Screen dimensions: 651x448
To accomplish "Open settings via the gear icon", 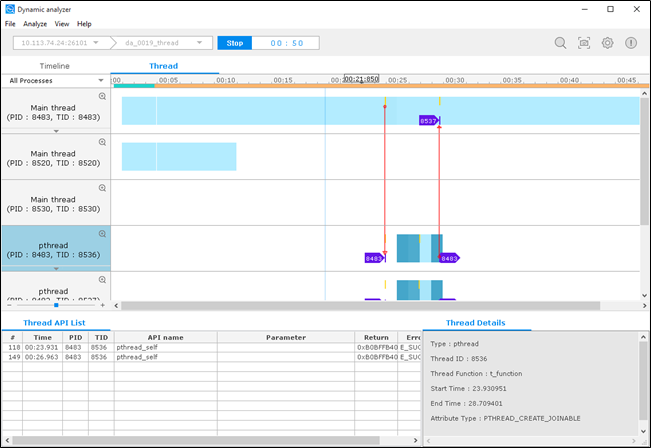I will click(x=607, y=43).
